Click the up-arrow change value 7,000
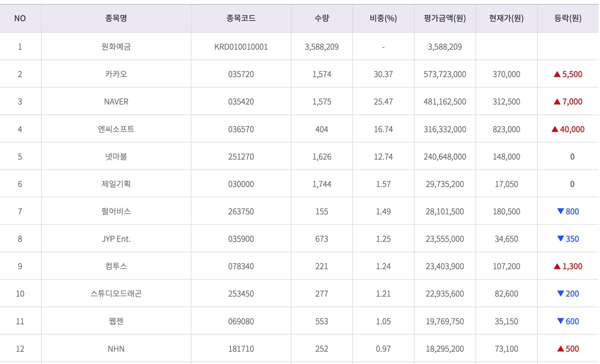 (568, 102)
